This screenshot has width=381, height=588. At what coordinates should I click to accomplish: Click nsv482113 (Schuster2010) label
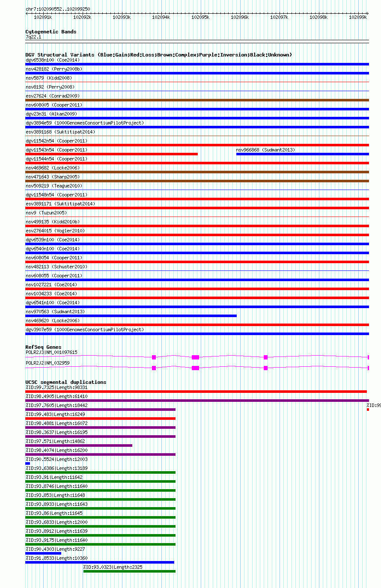[x=57, y=267]
